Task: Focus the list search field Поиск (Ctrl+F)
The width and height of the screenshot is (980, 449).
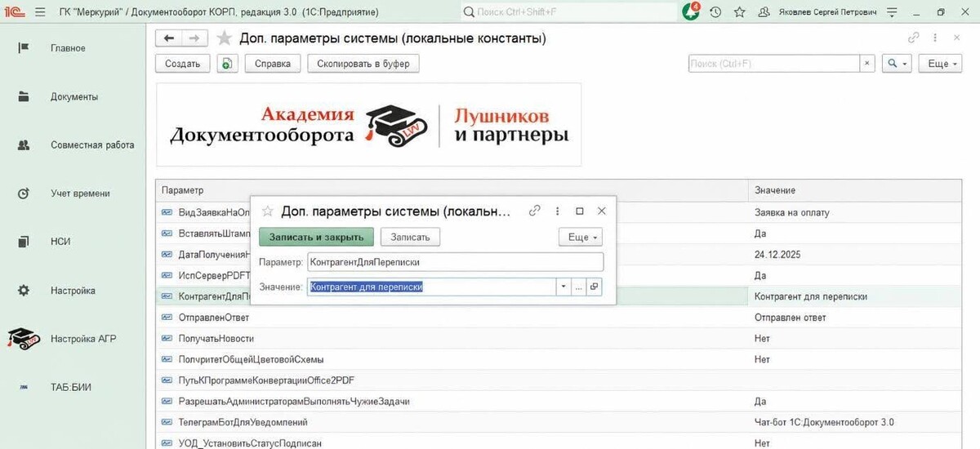Action: coord(773,64)
